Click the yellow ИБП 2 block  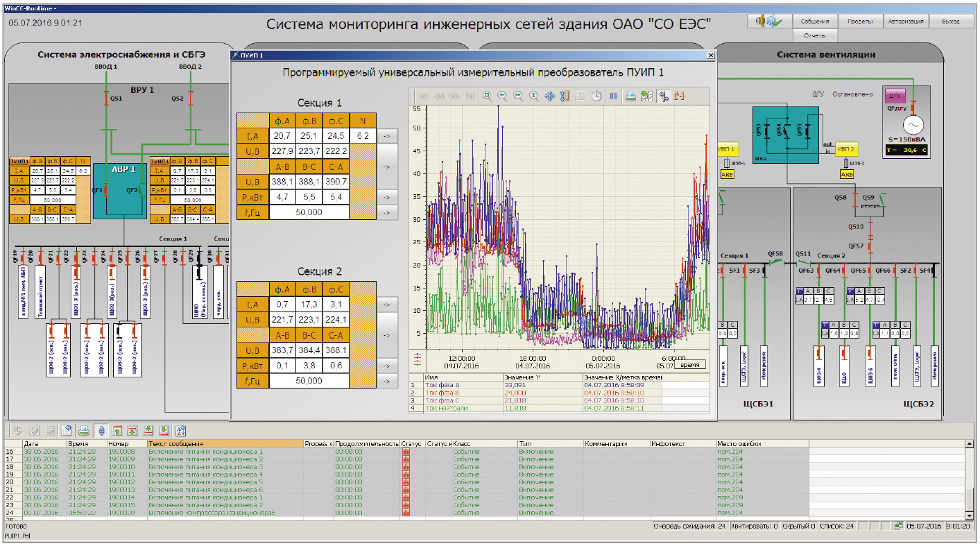[845, 148]
